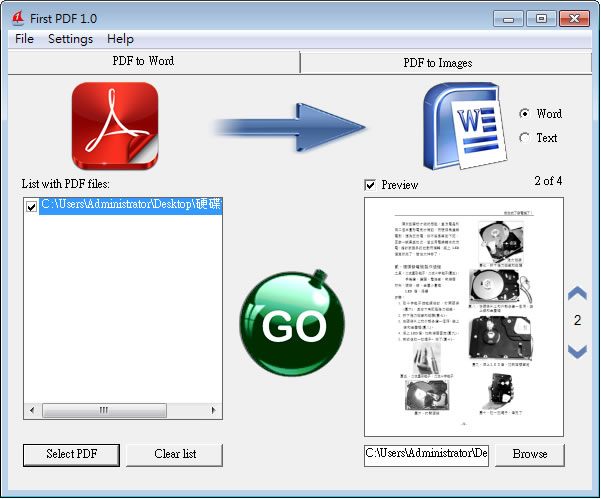Click the output folder path field
Image resolution: width=601 pixels, height=499 pixels.
click(426, 455)
